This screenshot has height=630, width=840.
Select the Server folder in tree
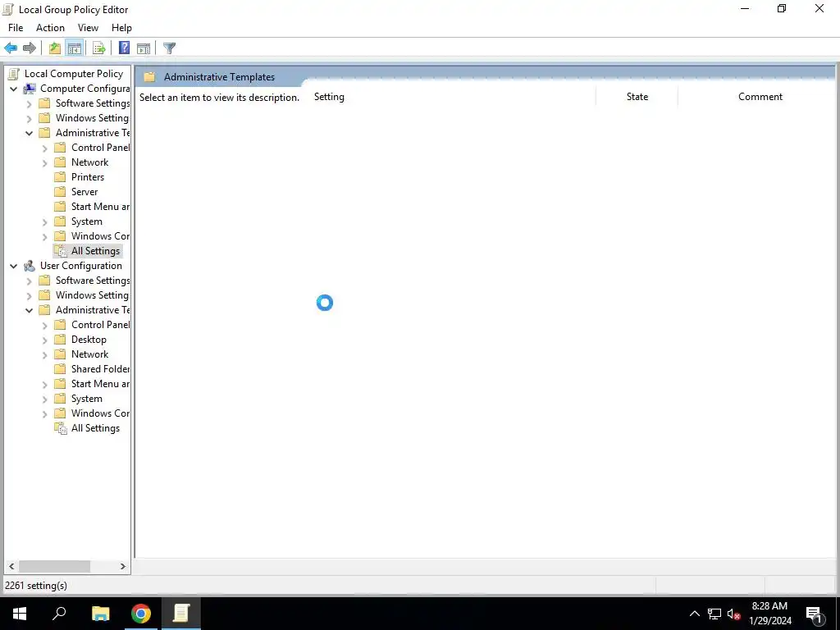click(x=84, y=192)
